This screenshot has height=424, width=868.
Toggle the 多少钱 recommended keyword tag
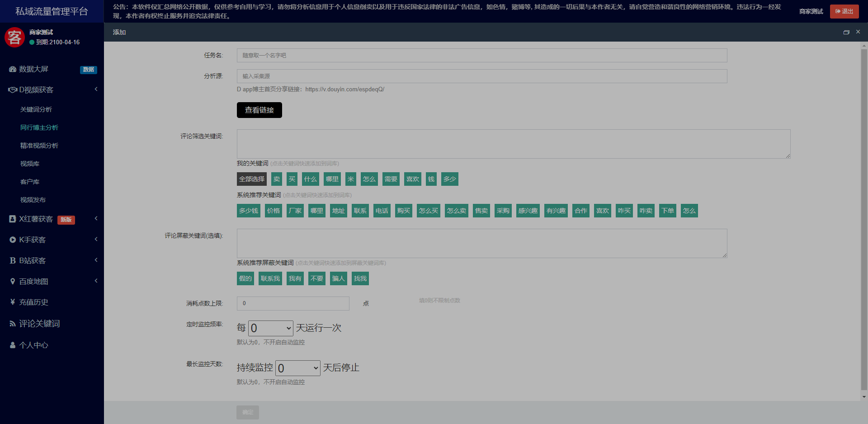click(x=248, y=211)
